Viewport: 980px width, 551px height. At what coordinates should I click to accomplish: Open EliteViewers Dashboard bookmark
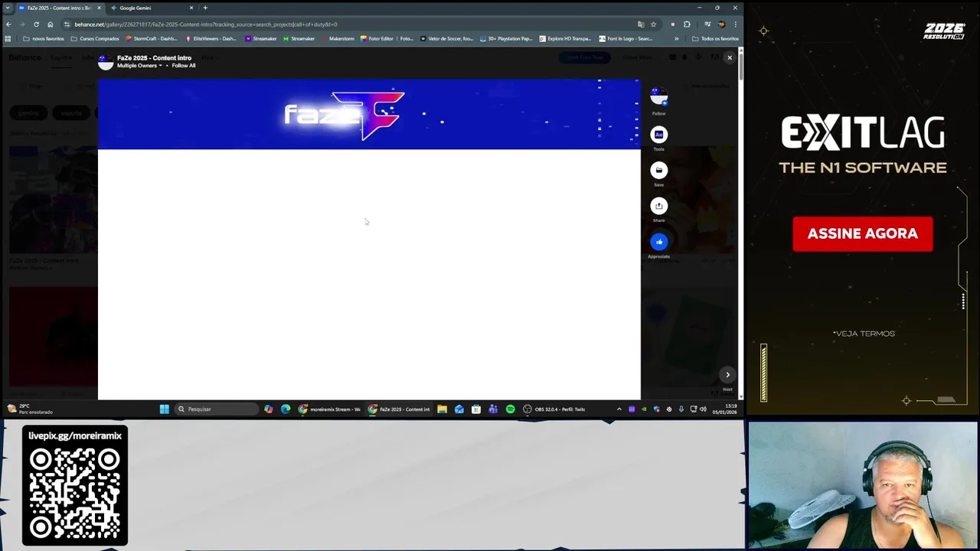pyautogui.click(x=211, y=38)
